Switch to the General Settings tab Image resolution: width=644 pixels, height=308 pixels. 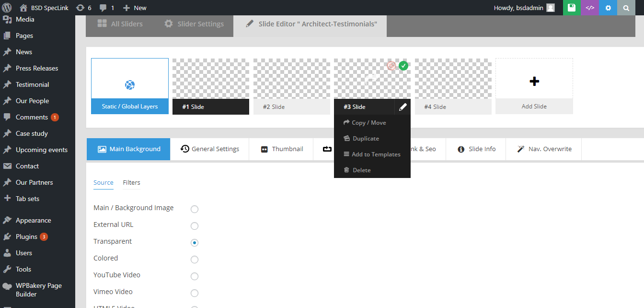tap(210, 149)
